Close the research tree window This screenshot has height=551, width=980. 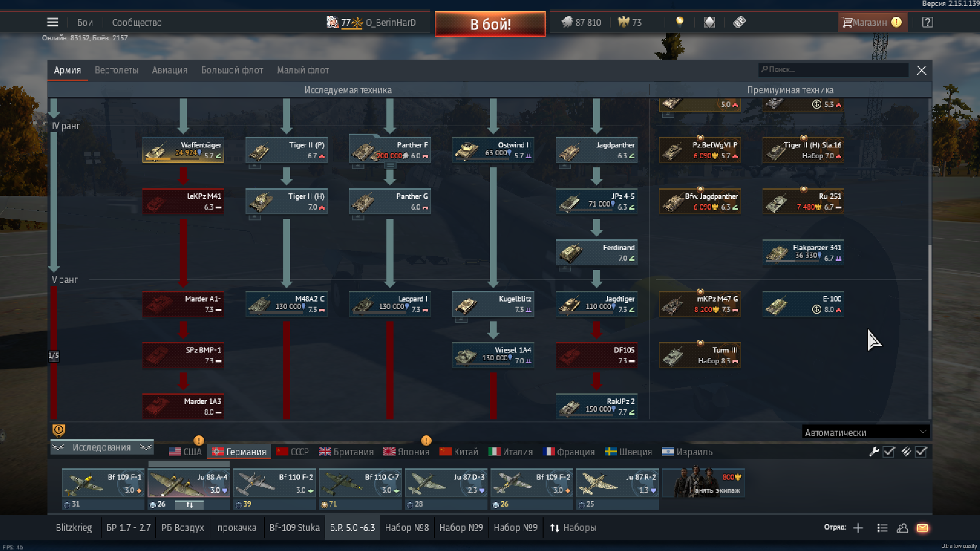pos(921,70)
